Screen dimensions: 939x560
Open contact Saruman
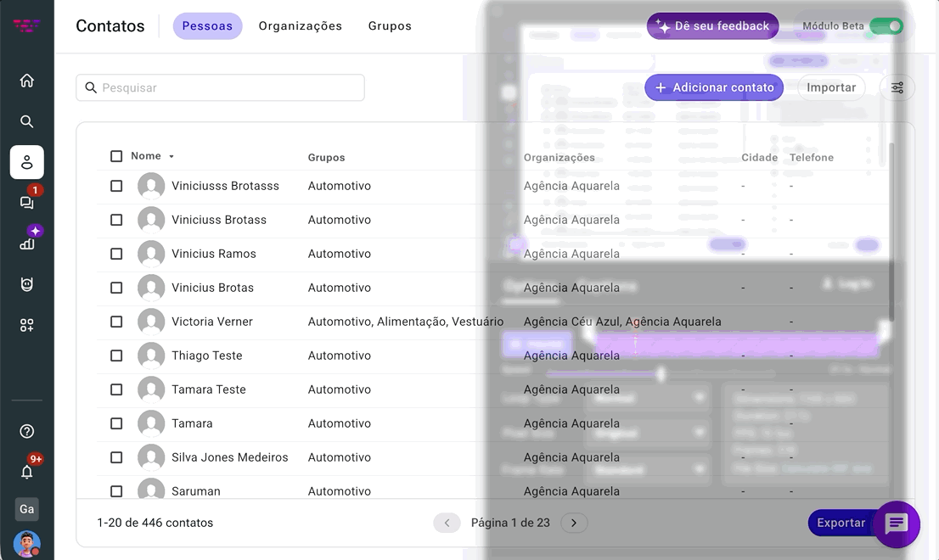pos(196,491)
